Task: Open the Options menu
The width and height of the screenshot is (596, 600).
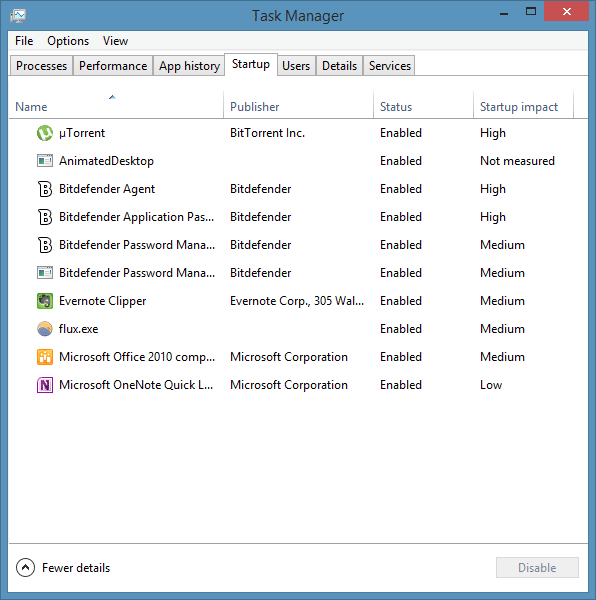Action: 68,41
